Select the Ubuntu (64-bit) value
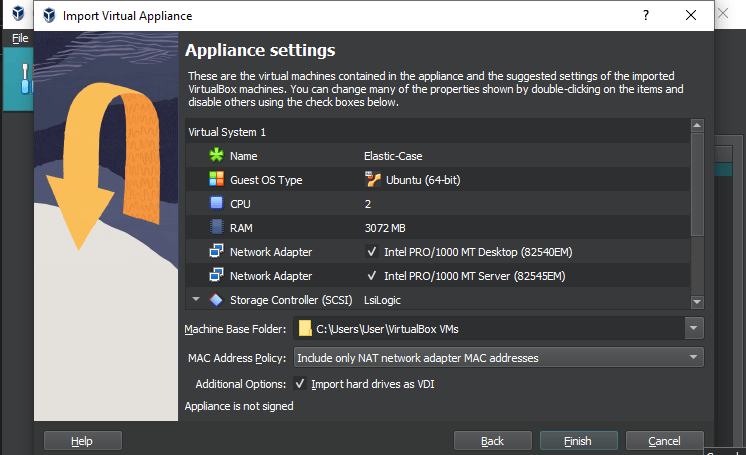 click(x=423, y=180)
